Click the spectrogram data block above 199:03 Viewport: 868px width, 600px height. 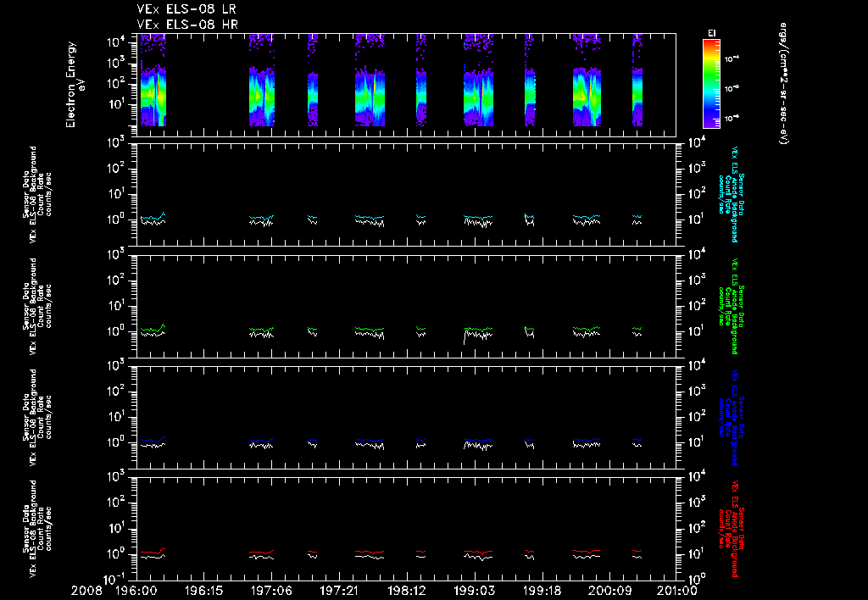tap(478, 81)
